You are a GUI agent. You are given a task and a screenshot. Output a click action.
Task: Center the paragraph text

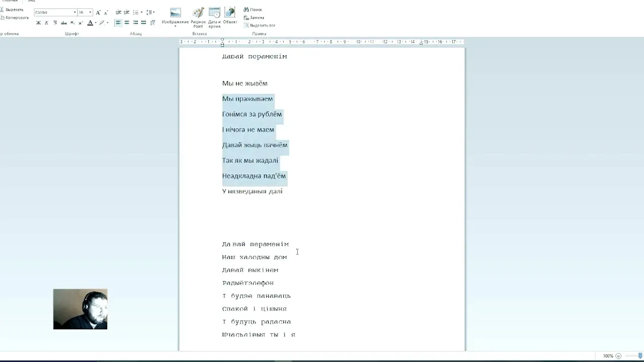127,23
